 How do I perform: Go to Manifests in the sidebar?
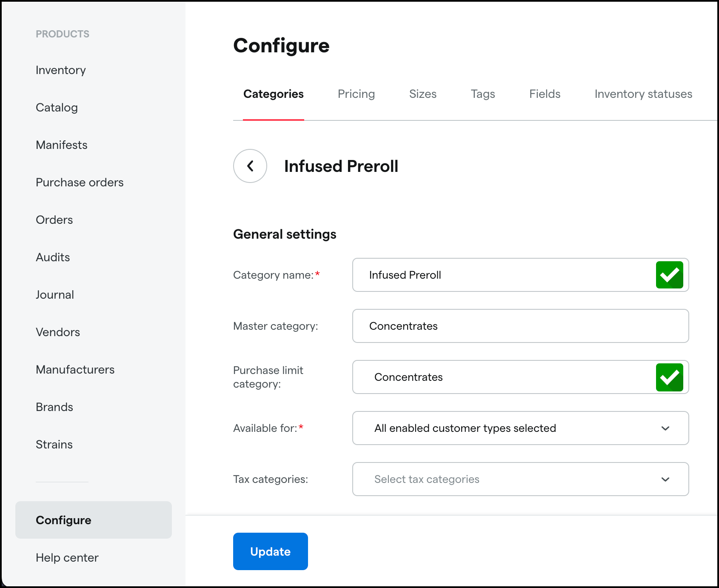pos(62,145)
